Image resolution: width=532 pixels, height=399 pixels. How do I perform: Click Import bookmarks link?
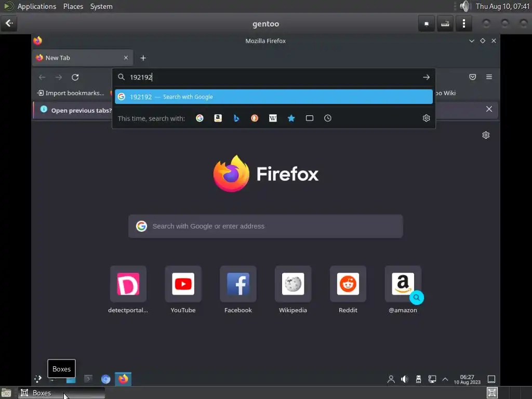click(x=71, y=93)
